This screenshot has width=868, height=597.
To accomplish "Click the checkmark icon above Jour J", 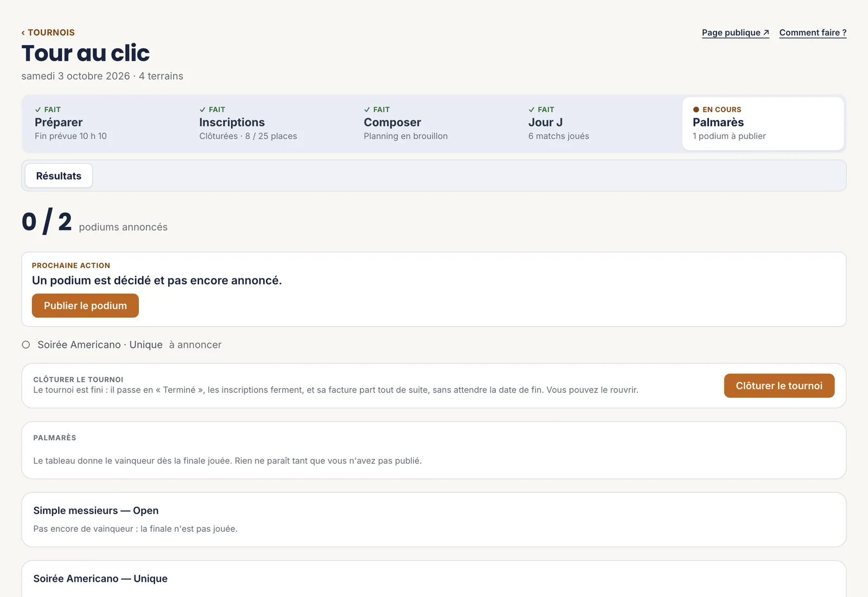I will (532, 110).
